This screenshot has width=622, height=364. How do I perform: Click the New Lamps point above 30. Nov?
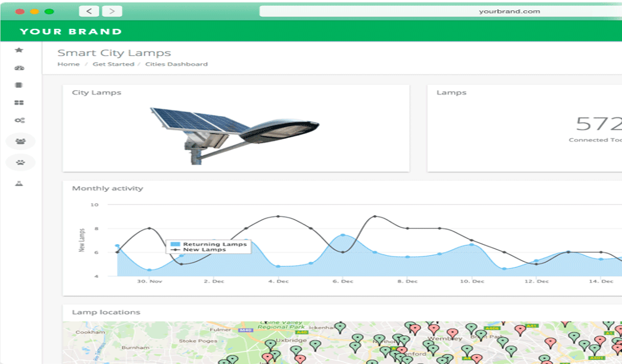point(149,228)
